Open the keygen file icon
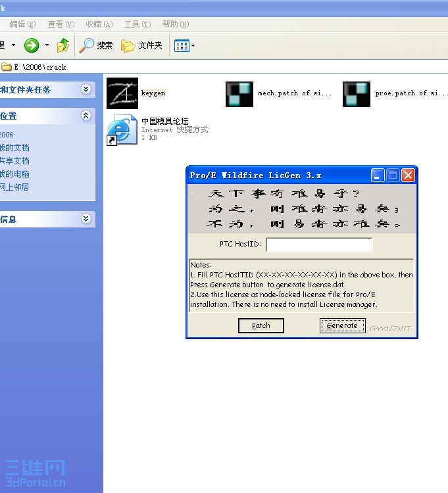448x493 pixels. (122, 93)
